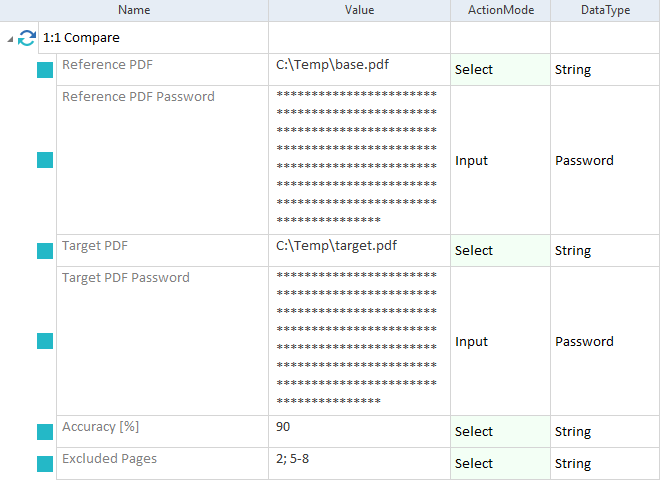This screenshot has height=480, width=660.
Task: Click teal icon beside Target PDF Password
Action: coord(45,341)
